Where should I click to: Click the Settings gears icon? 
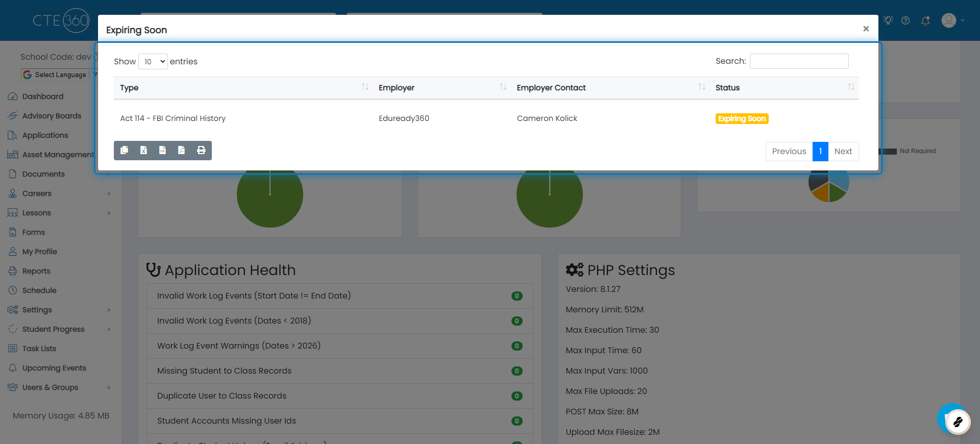pos(13,310)
